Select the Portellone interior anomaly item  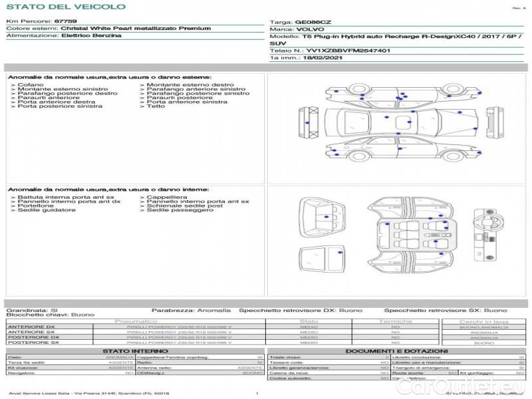(36, 206)
